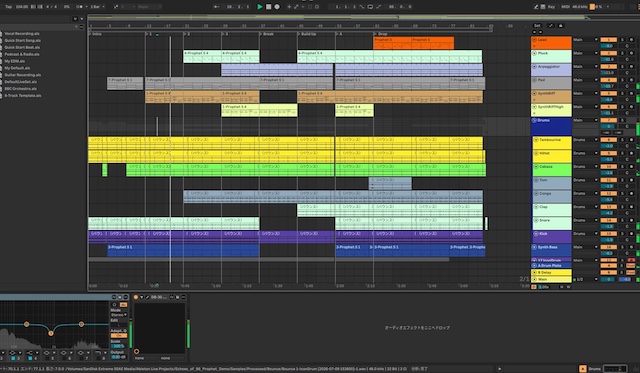Select BBC Orchestra.als in browser
This screenshot has height=373, width=640.
20,89
